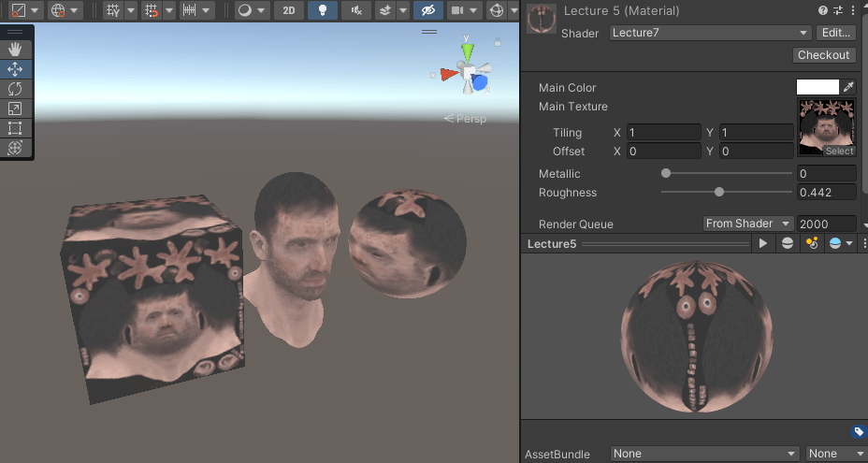This screenshot has height=463, width=868.
Task: Click the Main Texture thumbnail
Action: tap(826, 127)
